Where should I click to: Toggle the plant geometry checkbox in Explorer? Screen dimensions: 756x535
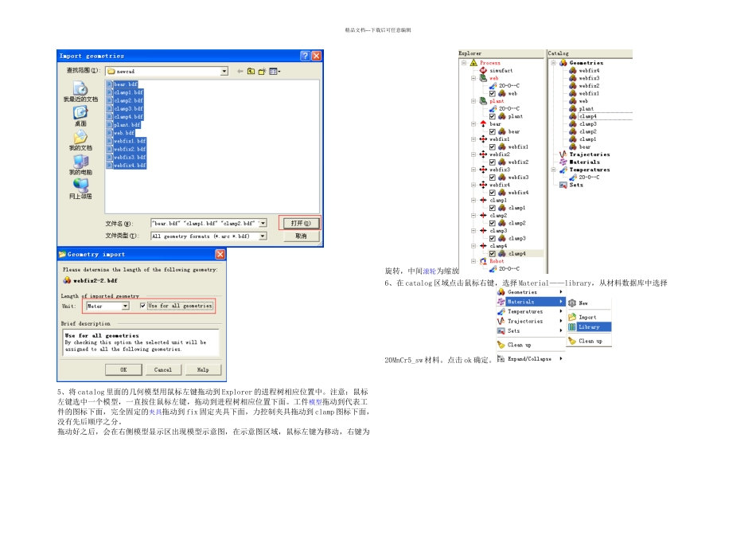click(493, 116)
